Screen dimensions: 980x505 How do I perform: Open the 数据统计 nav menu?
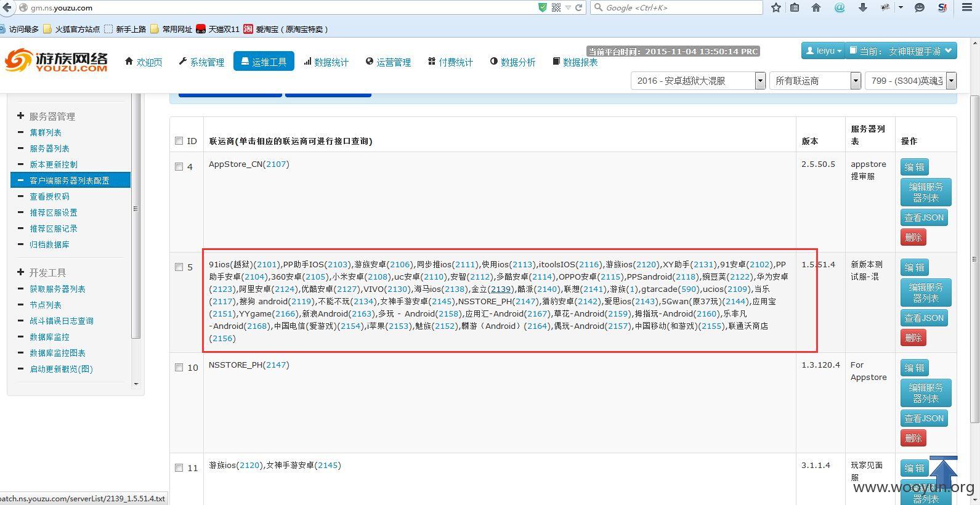pos(326,62)
